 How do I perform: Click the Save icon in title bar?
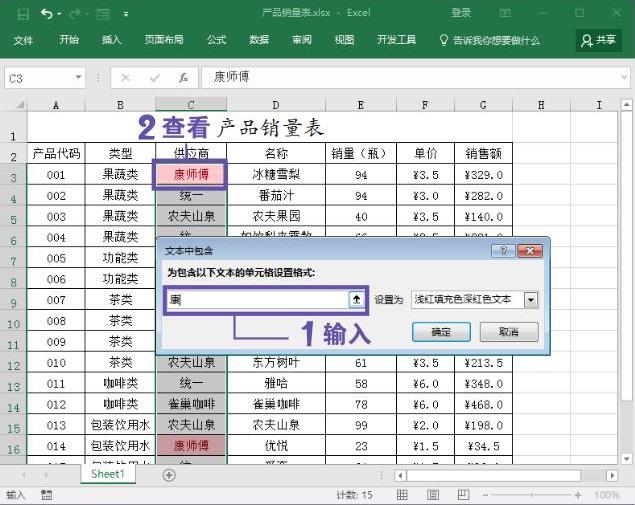point(23,14)
